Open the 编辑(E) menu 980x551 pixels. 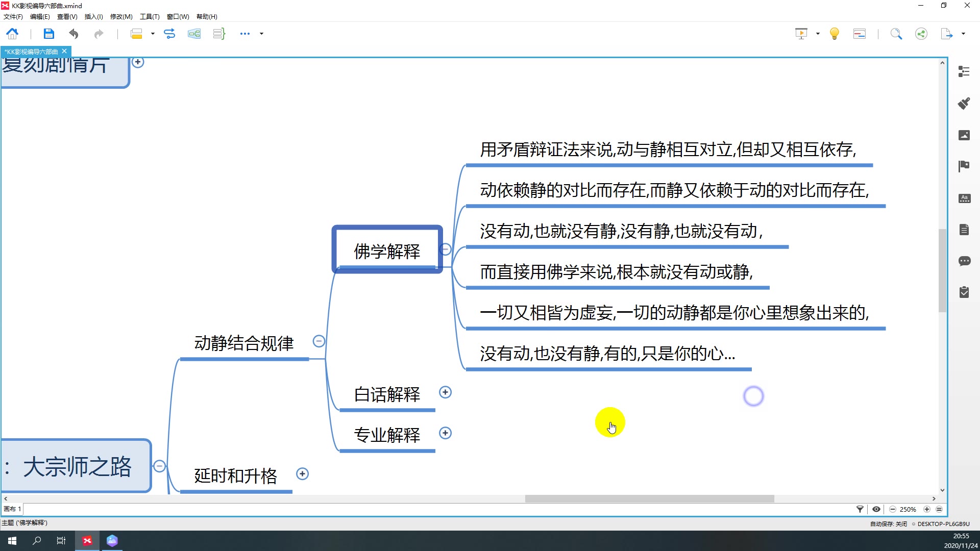click(x=40, y=17)
